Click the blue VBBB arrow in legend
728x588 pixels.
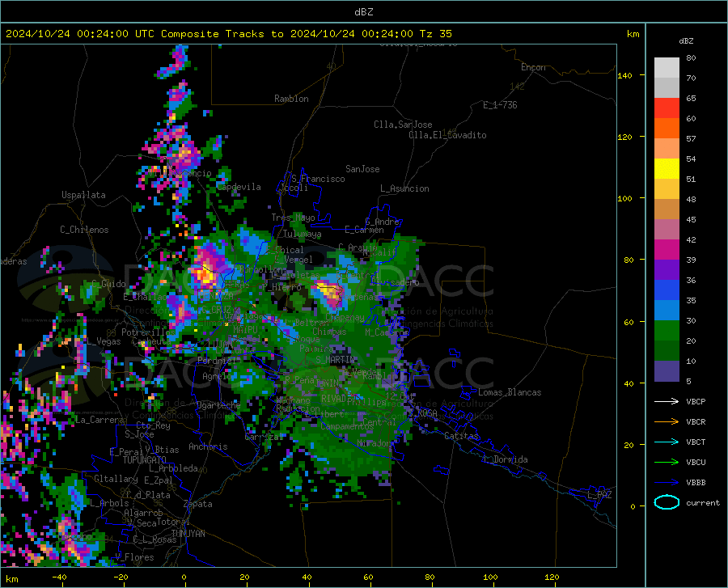[667, 483]
